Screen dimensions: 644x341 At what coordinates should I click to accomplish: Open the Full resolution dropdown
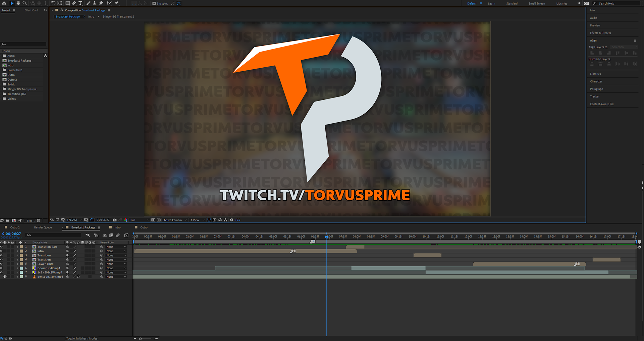coord(140,220)
